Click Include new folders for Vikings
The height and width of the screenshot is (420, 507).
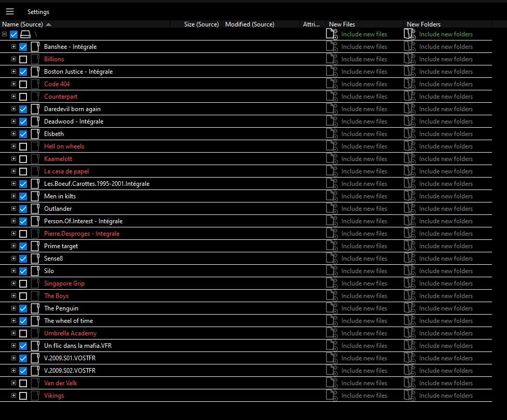[446, 396]
